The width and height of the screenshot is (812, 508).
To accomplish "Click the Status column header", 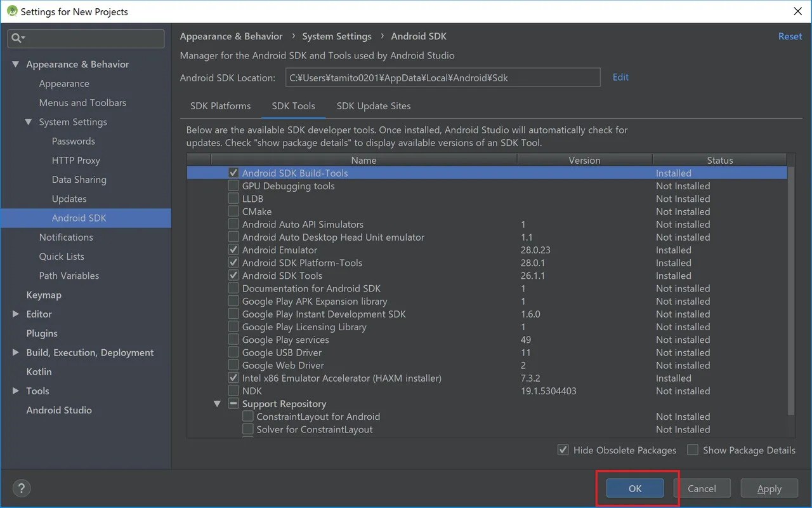I will pos(719,160).
